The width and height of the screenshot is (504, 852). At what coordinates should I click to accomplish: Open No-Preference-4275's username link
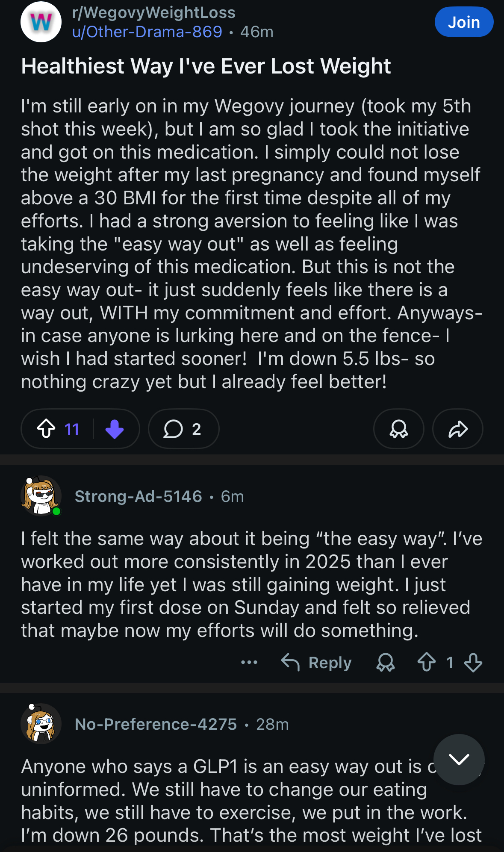[156, 724]
